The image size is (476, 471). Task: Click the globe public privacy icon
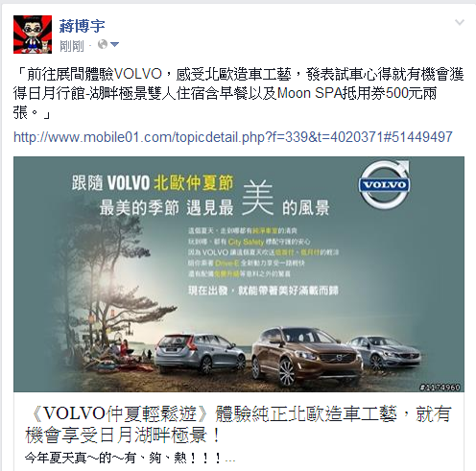pyautogui.click(x=103, y=44)
